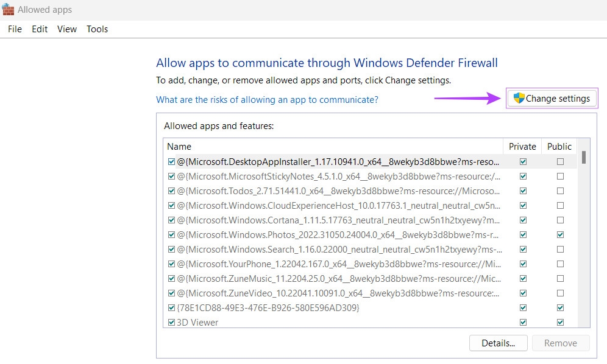
Task: Click the Private column header
Action: (x=522, y=147)
